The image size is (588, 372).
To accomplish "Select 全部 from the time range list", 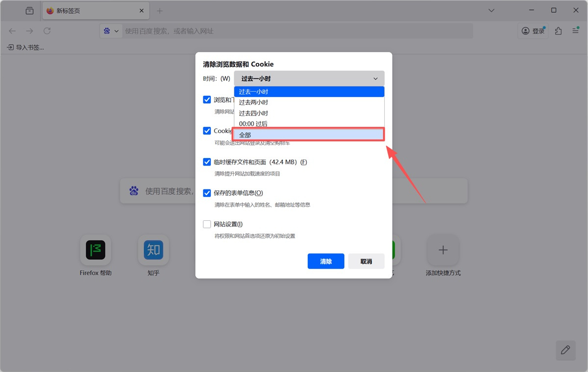I will tap(309, 135).
